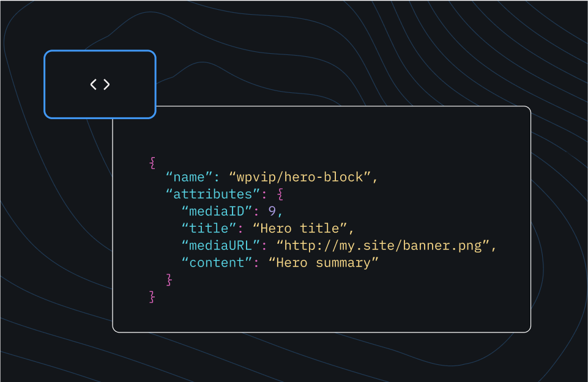Click the closing brace of the attributes object

click(x=168, y=279)
